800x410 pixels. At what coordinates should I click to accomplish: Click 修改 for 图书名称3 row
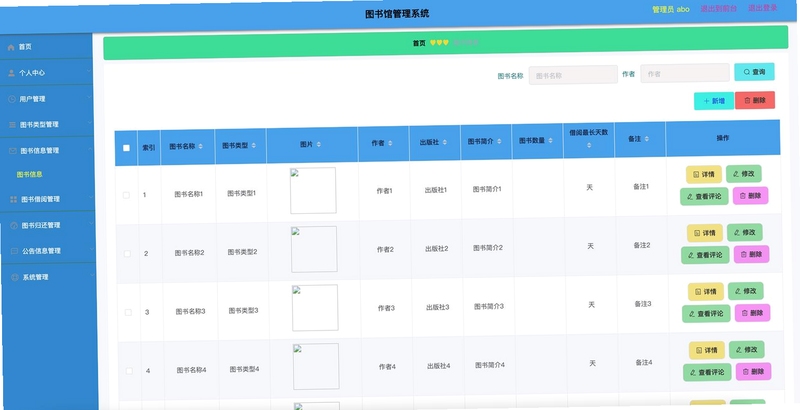(x=746, y=291)
